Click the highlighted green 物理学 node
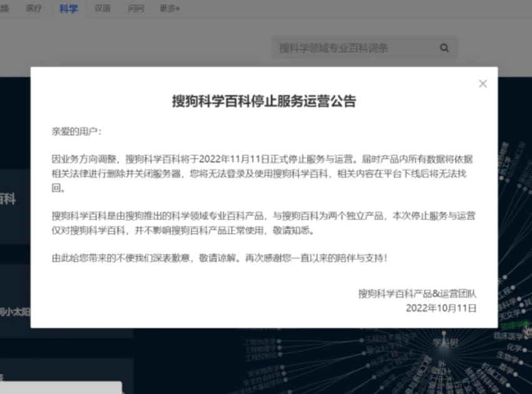This screenshot has width=532, height=394. click(514, 325)
